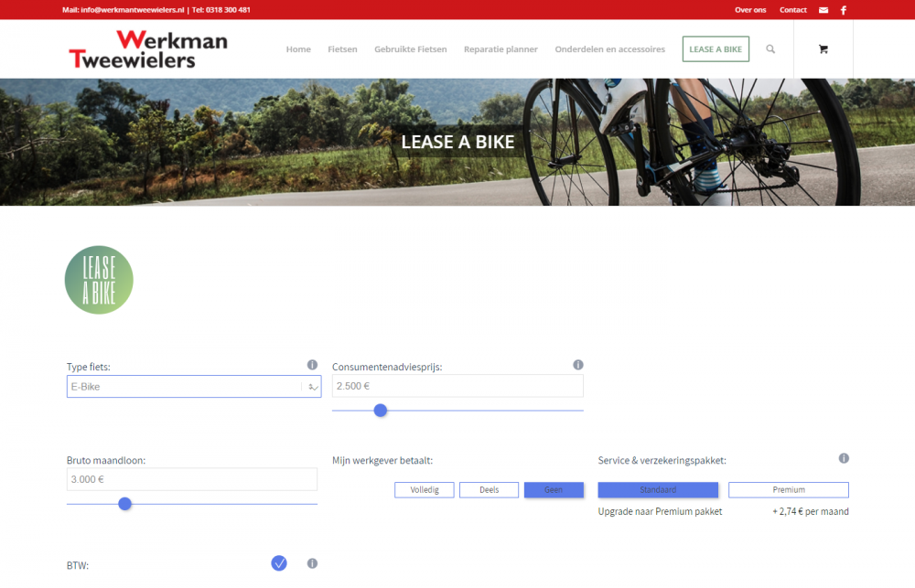Viewport: 915px width, 588px height.
Task: Click the Consumentenadviesprijs slider handle
Action: 381,410
